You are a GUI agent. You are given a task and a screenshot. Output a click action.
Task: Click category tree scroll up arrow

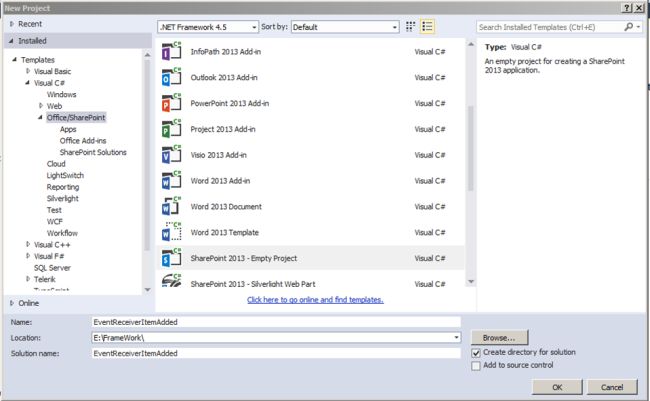pos(147,54)
